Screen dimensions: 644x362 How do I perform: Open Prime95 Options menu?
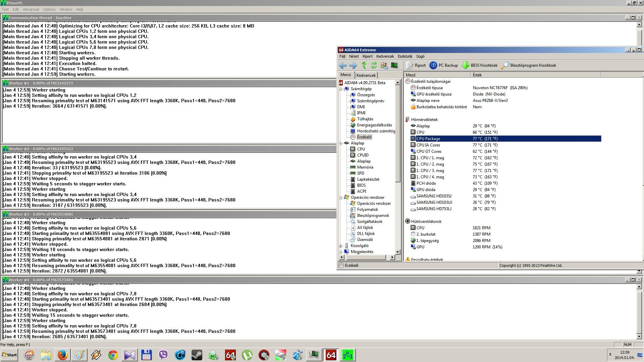(49, 9)
